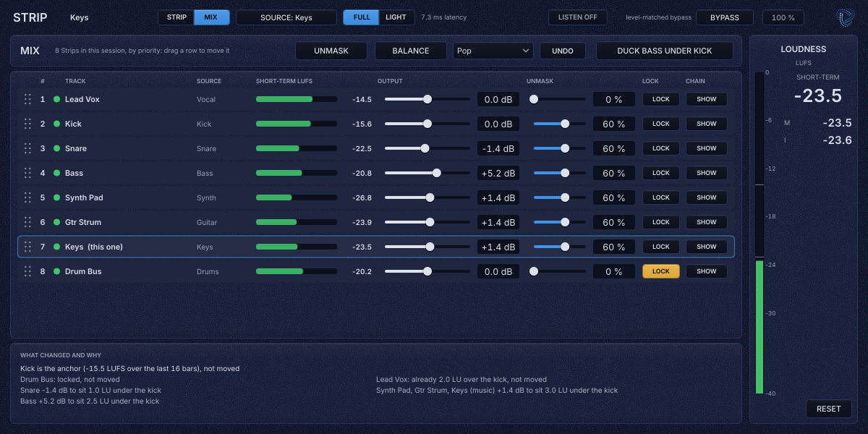
Task: Show the chain for Keys (this one)
Action: [x=707, y=247]
